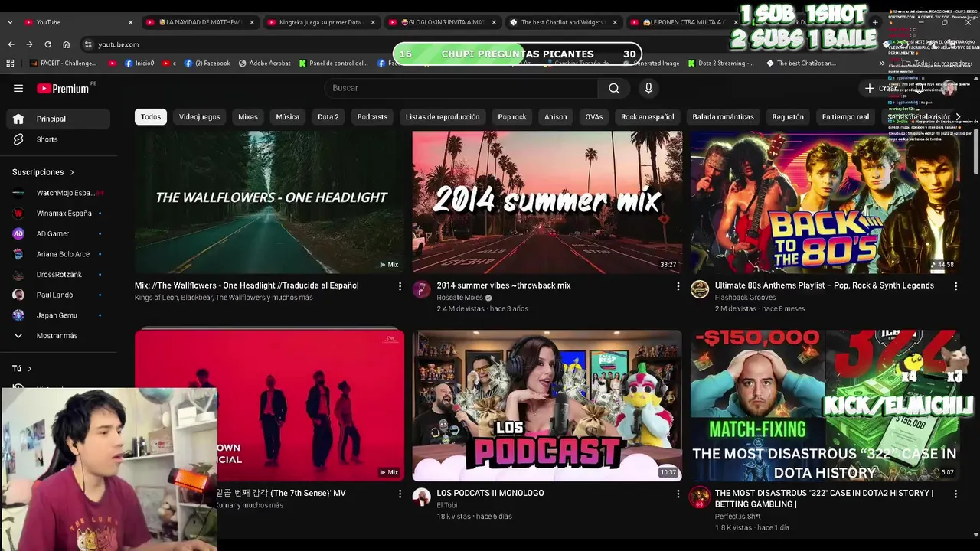The width and height of the screenshot is (980, 551).
Task: Open the YouTube hamburger guide menu
Action: [x=18, y=88]
